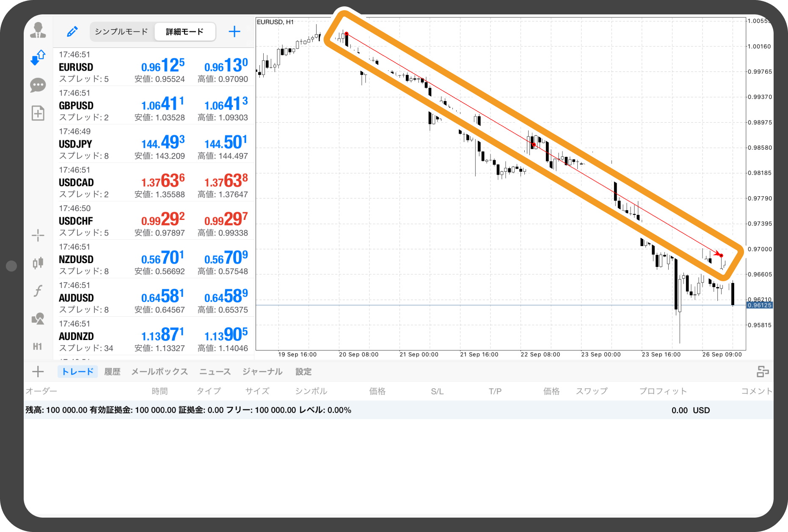The height and width of the screenshot is (532, 788).
Task: Click the new order document icon
Action: (x=38, y=113)
